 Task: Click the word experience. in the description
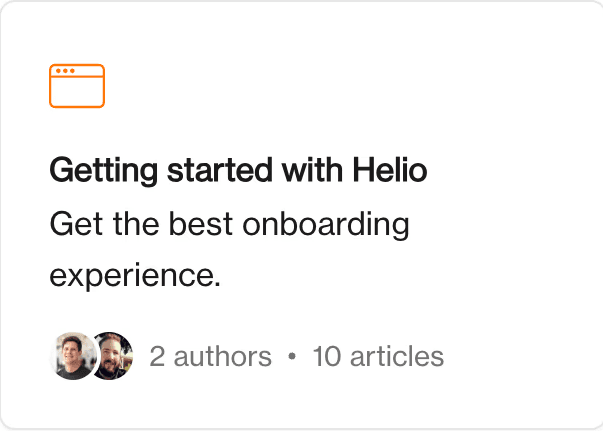click(x=135, y=275)
